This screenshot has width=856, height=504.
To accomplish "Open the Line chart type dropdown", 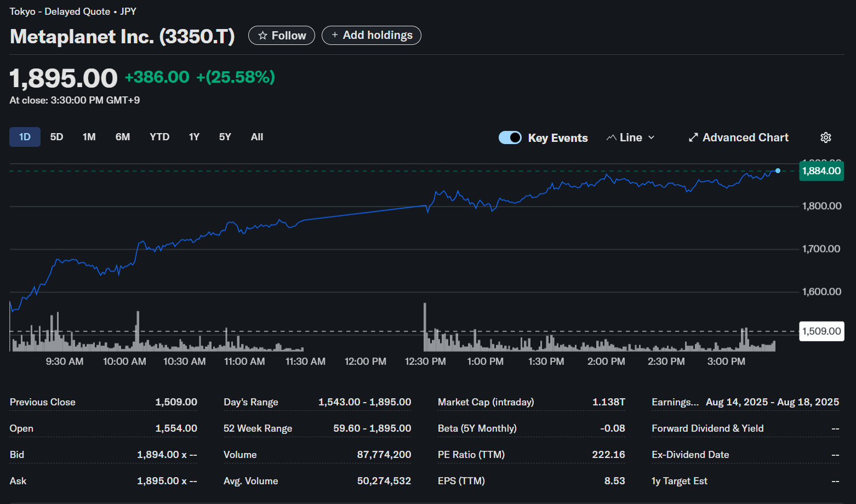I will click(631, 138).
